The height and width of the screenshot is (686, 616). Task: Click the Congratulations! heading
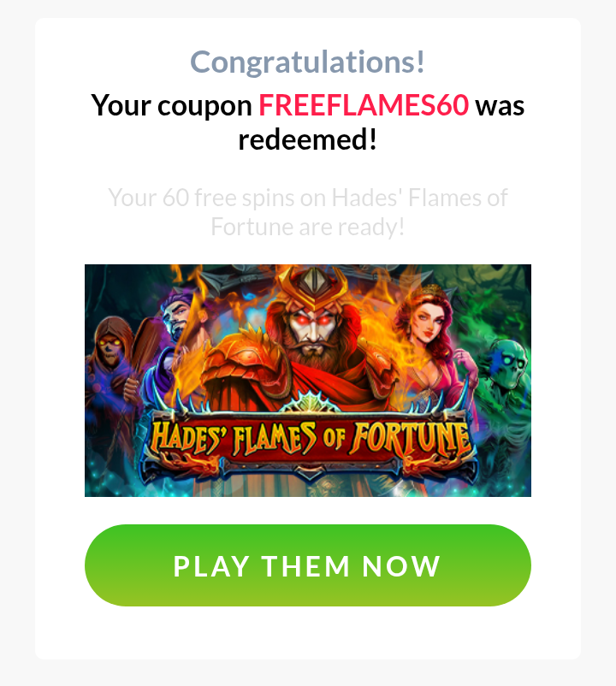point(307,62)
